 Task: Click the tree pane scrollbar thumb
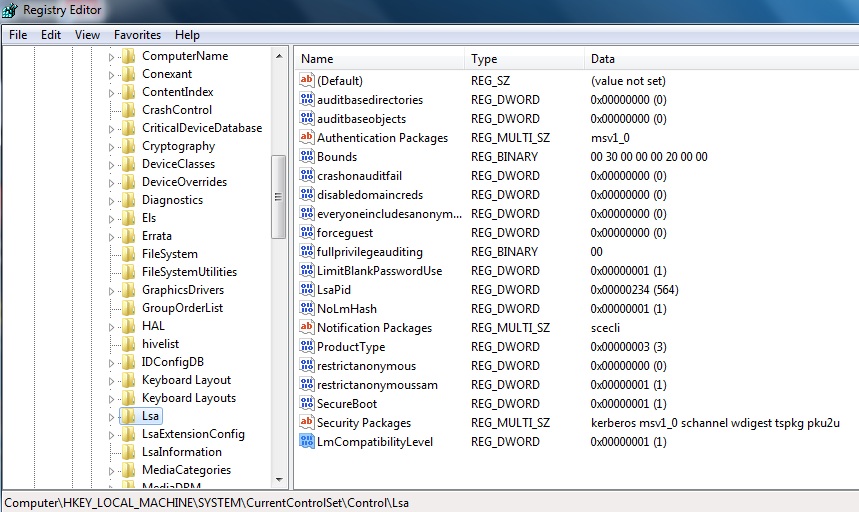[278, 197]
